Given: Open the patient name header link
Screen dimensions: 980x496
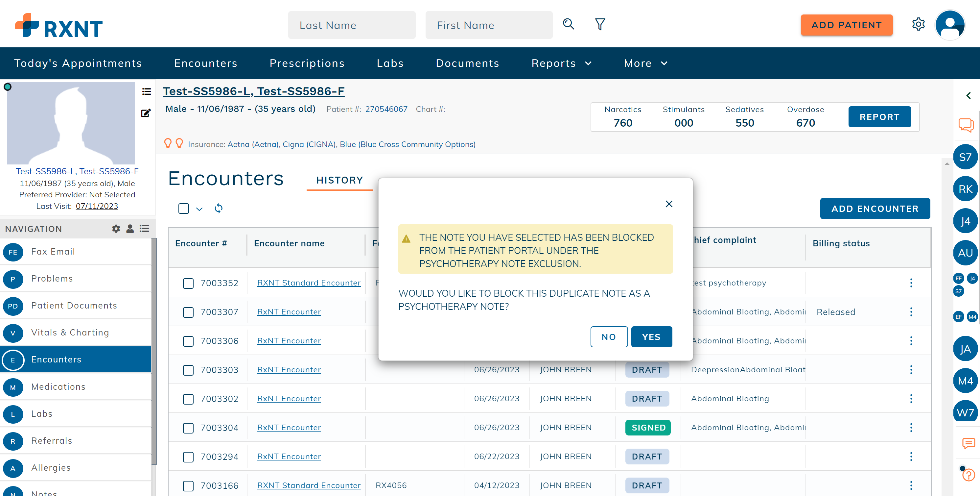Looking at the screenshot, I should pyautogui.click(x=253, y=91).
